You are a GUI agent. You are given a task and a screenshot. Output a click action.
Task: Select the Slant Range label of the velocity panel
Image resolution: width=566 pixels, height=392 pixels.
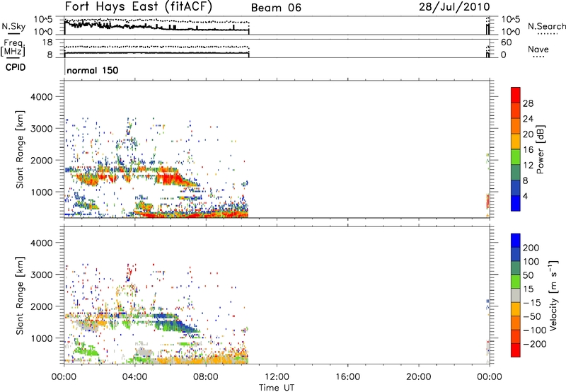pos(20,295)
